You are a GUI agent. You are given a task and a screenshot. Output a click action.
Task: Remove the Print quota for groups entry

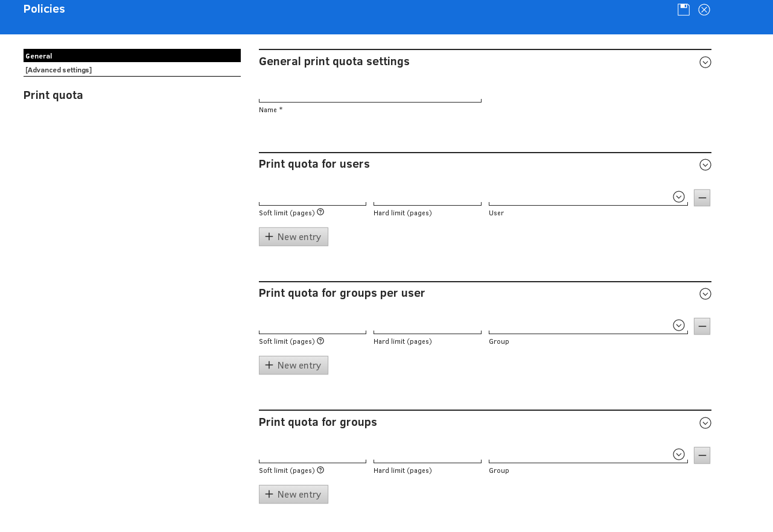tap(702, 455)
